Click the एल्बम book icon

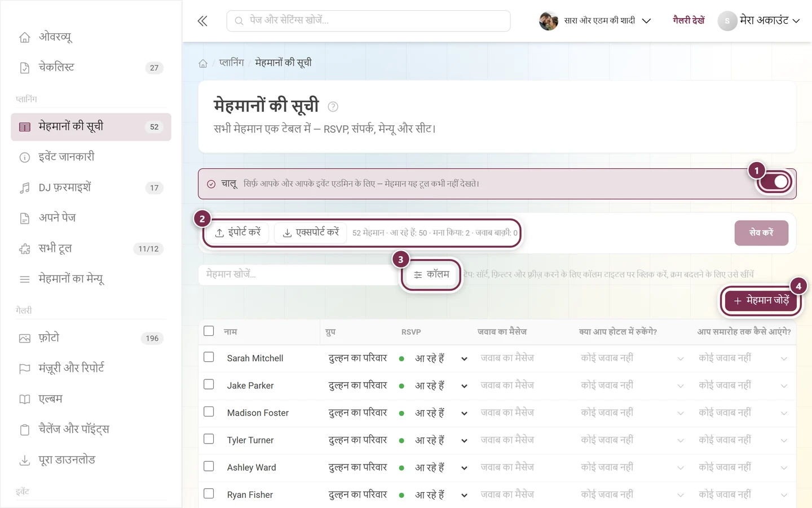[25, 399]
